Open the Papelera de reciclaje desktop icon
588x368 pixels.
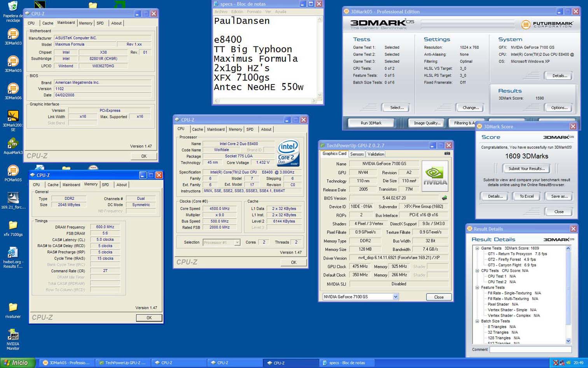(x=13, y=11)
